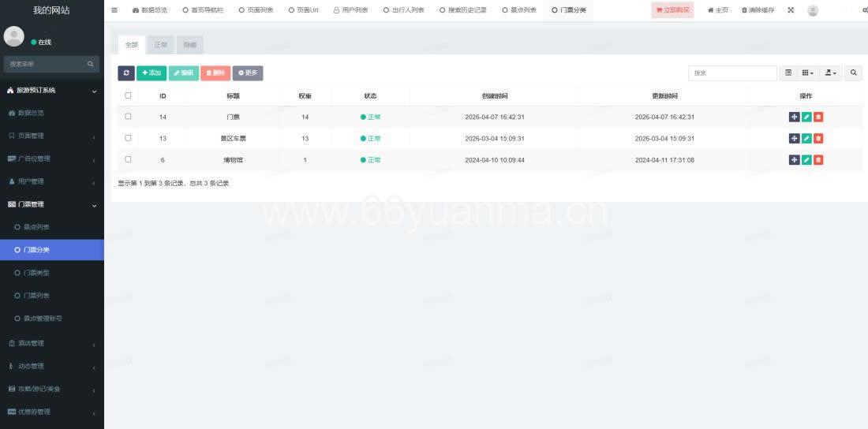Open the 数据总览 top tab
Image resolution: width=868 pixels, height=429 pixels.
[150, 10]
